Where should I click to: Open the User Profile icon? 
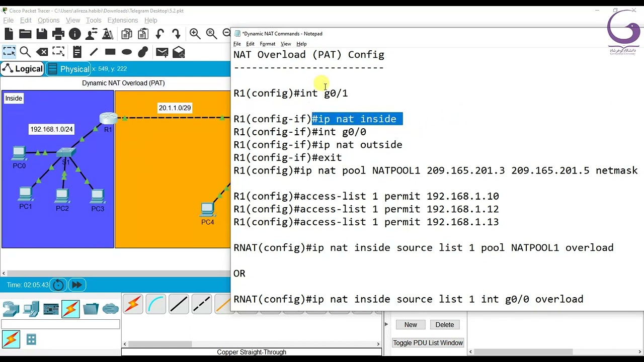click(x=92, y=34)
